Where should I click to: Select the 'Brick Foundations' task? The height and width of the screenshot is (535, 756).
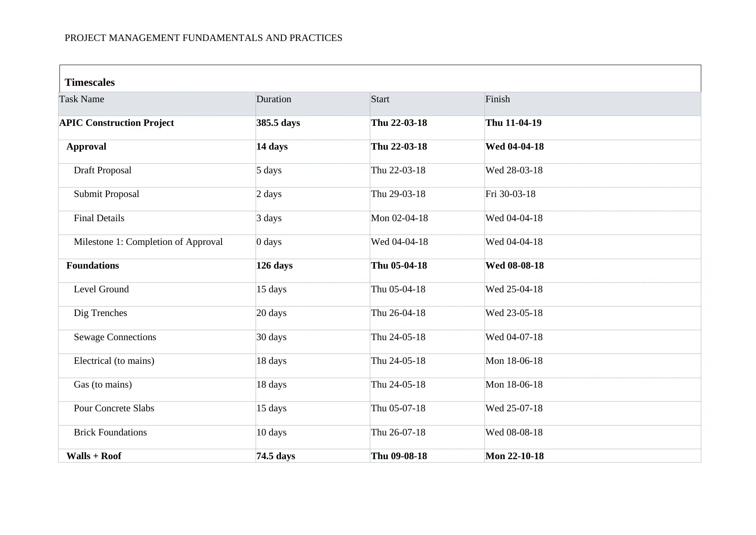click(x=110, y=432)
